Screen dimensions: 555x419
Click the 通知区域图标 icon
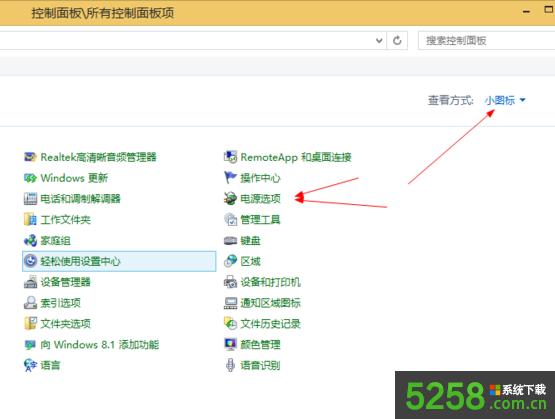(230, 303)
